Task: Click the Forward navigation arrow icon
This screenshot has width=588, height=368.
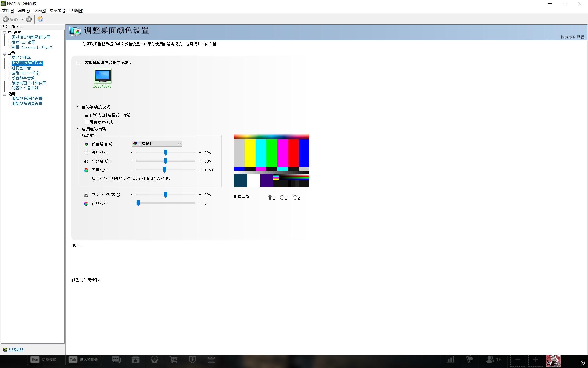Action: point(29,19)
